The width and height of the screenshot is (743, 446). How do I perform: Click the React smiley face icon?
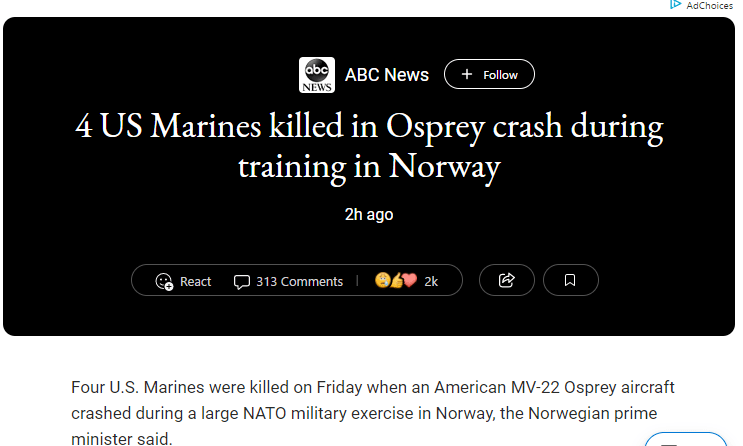(x=164, y=281)
